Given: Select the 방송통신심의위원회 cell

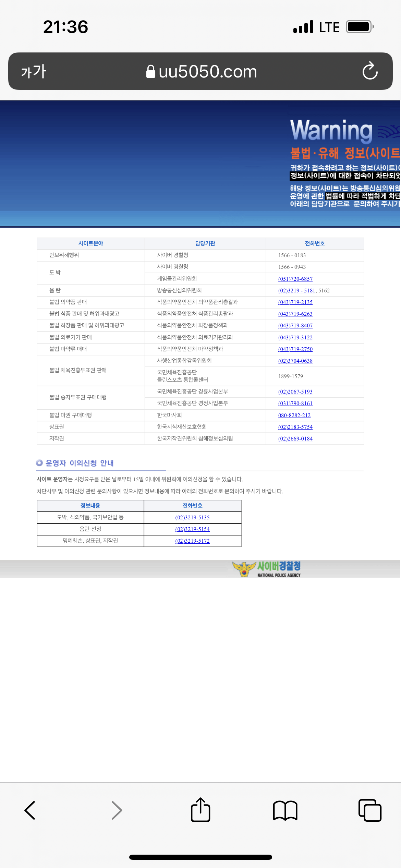Looking at the screenshot, I should pos(205,290).
